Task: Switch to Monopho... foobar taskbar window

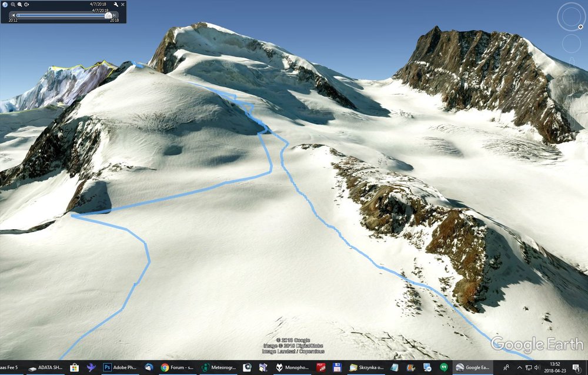Action: (292, 367)
